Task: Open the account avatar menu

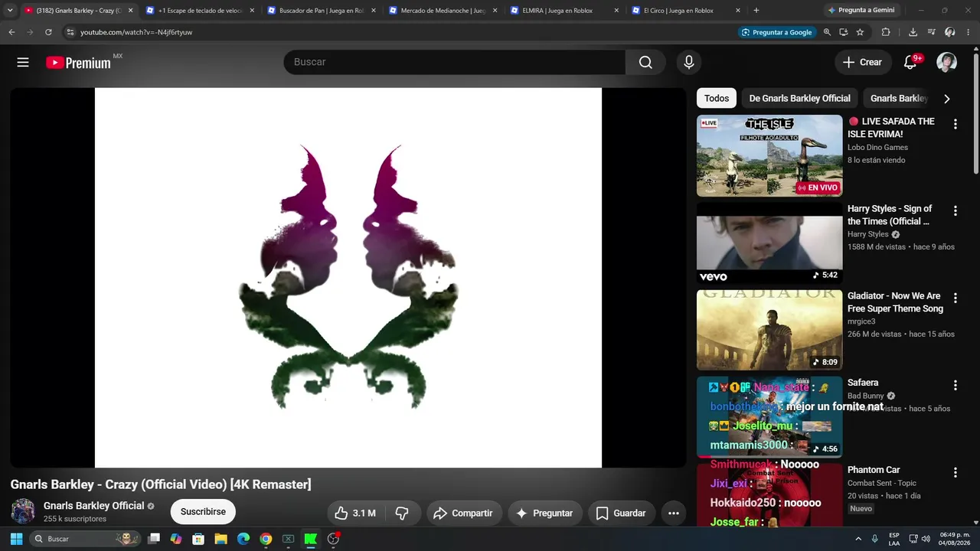Action: click(x=947, y=63)
